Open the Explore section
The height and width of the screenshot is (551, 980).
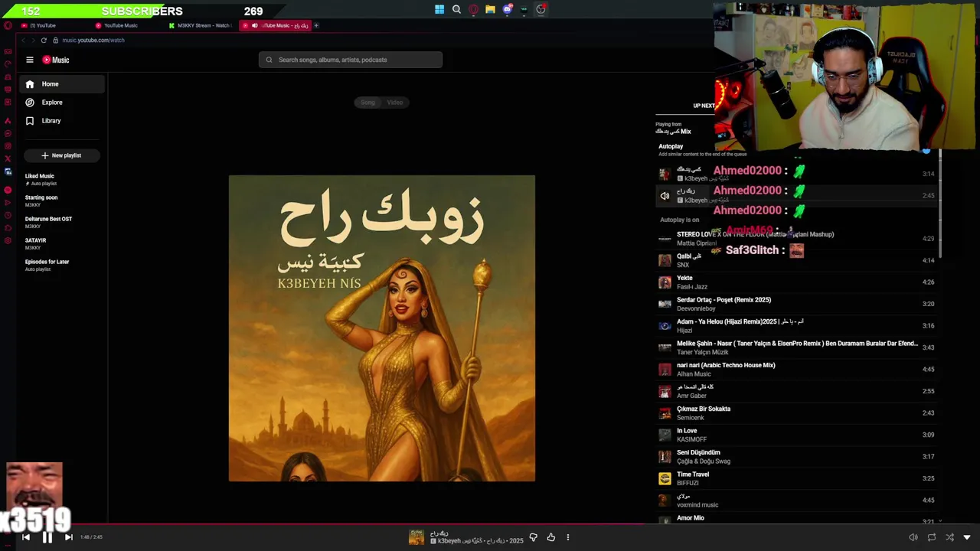(x=61, y=103)
